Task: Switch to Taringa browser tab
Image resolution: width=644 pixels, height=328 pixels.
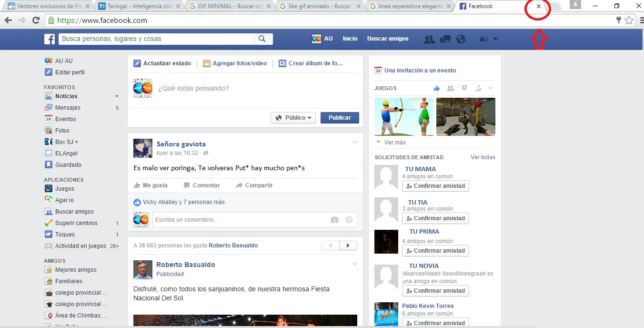Action: 138,7
